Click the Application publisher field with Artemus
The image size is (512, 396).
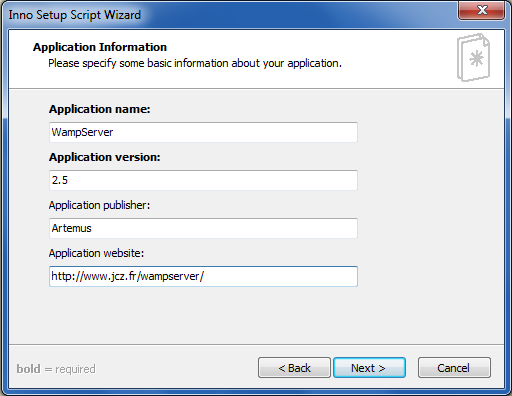click(x=203, y=228)
